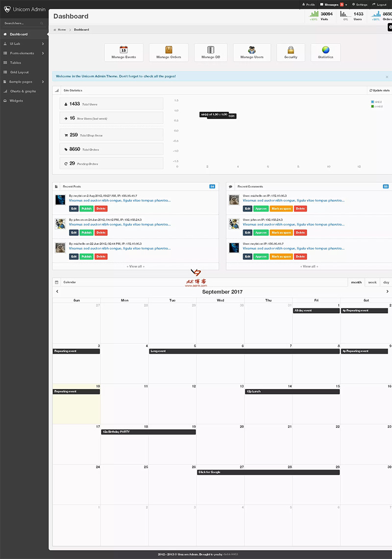Open Manage DB database icon
Viewport: 392px width, 559px height.
click(x=211, y=49)
